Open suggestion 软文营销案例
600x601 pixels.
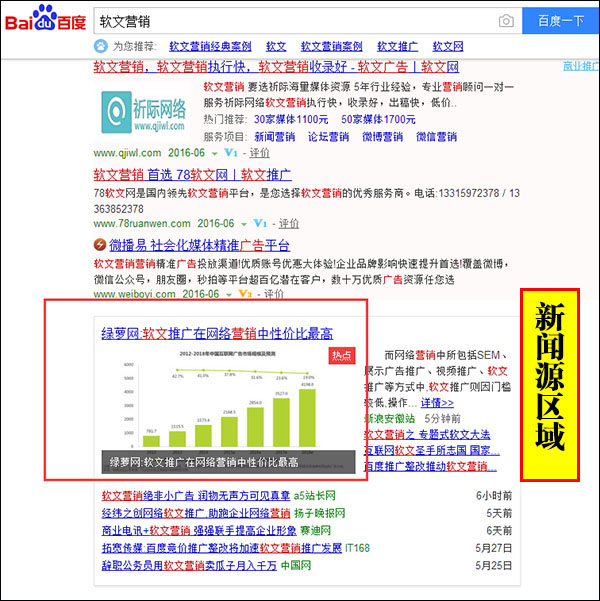coord(332,46)
